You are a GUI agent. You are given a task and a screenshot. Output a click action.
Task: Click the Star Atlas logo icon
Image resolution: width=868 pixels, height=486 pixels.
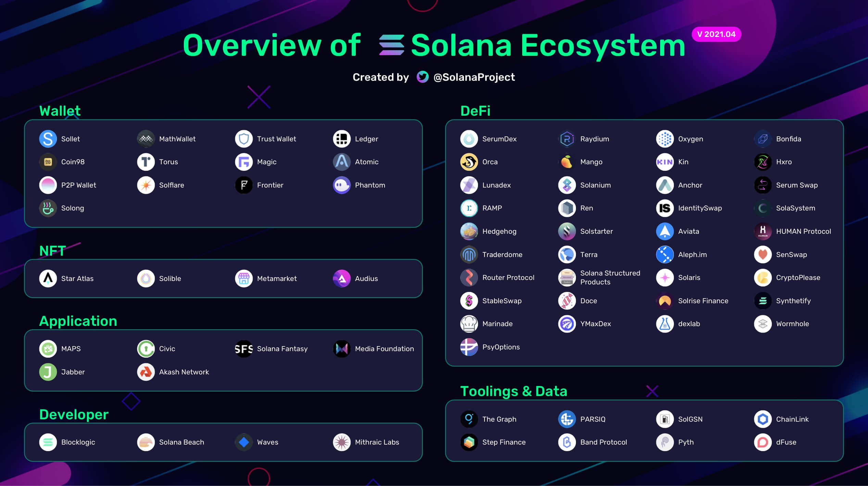click(48, 279)
